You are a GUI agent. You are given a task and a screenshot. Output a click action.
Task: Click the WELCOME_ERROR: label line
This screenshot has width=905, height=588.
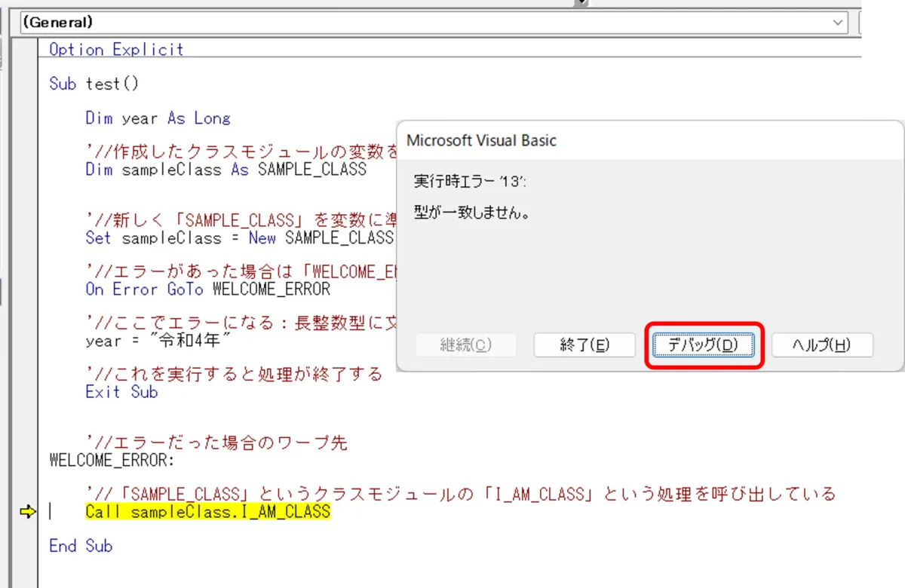111,460
